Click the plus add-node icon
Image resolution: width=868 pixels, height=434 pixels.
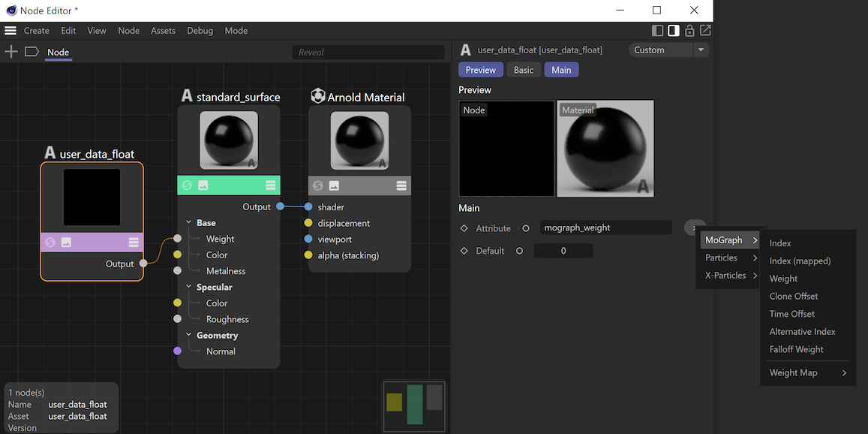tap(11, 52)
